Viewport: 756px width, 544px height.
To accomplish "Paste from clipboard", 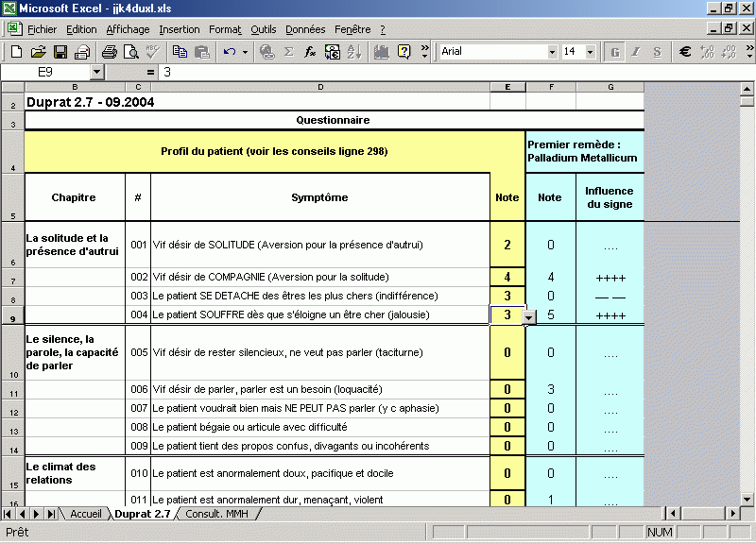I will pyautogui.click(x=202, y=52).
